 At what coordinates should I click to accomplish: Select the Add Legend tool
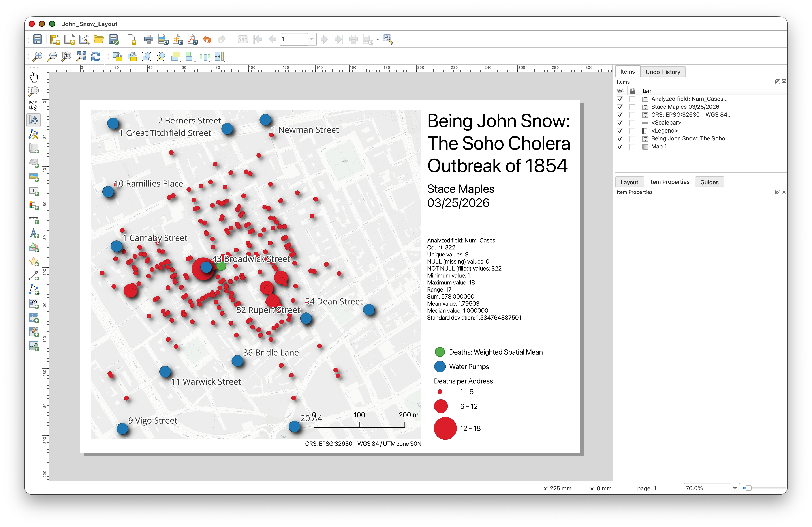[x=34, y=205]
